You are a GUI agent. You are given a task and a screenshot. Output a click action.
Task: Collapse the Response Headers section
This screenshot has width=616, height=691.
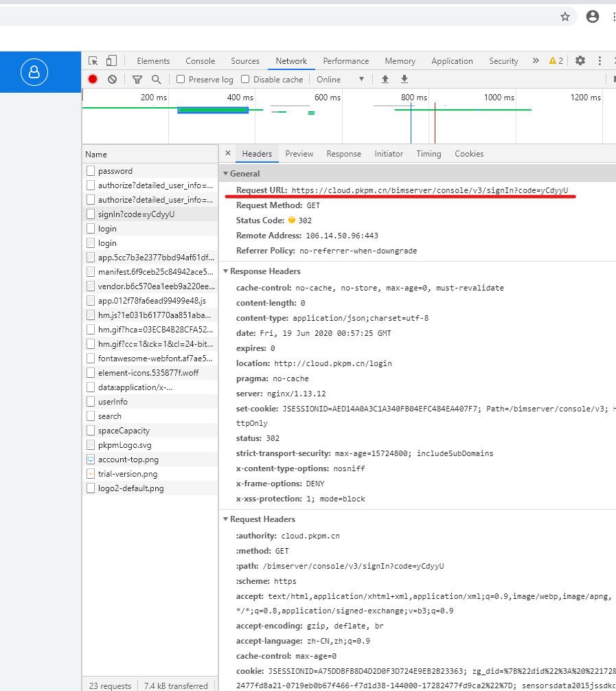click(226, 271)
